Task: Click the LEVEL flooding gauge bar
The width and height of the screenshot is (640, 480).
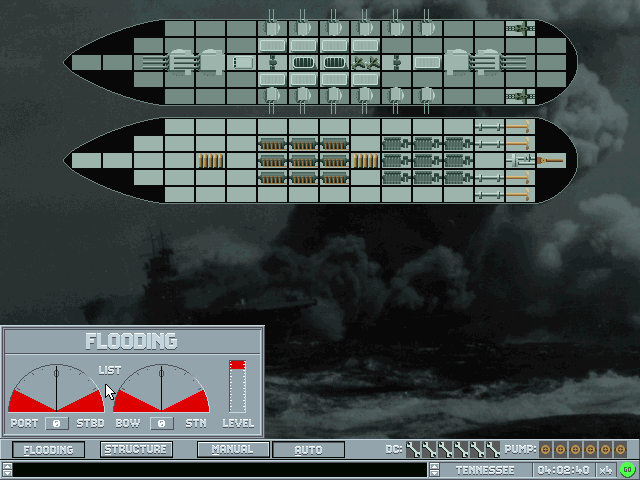Action: [x=237, y=386]
